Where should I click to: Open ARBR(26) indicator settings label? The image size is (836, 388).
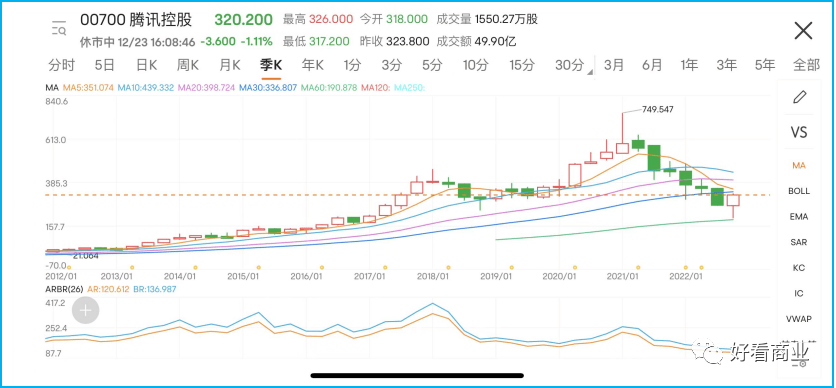pyautogui.click(x=62, y=289)
